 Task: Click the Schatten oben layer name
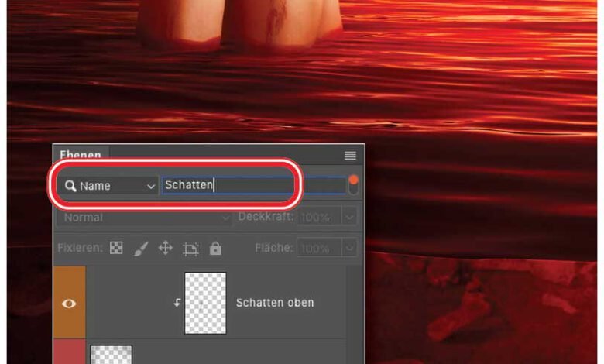[x=275, y=303]
